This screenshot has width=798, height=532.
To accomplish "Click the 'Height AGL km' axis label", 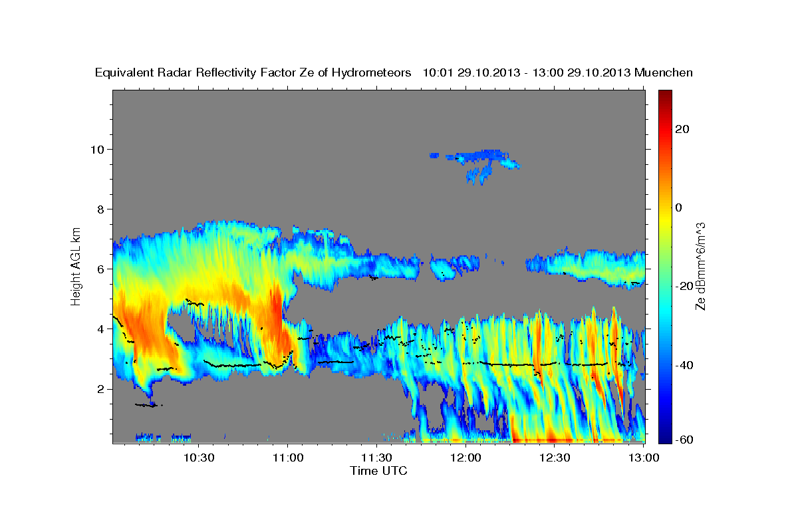I will 76,265.
